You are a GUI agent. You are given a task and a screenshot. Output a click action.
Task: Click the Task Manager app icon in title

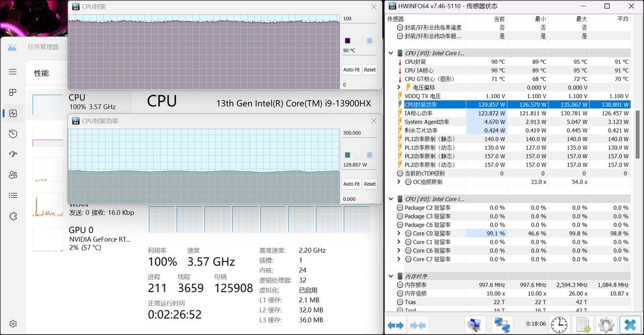[12, 47]
